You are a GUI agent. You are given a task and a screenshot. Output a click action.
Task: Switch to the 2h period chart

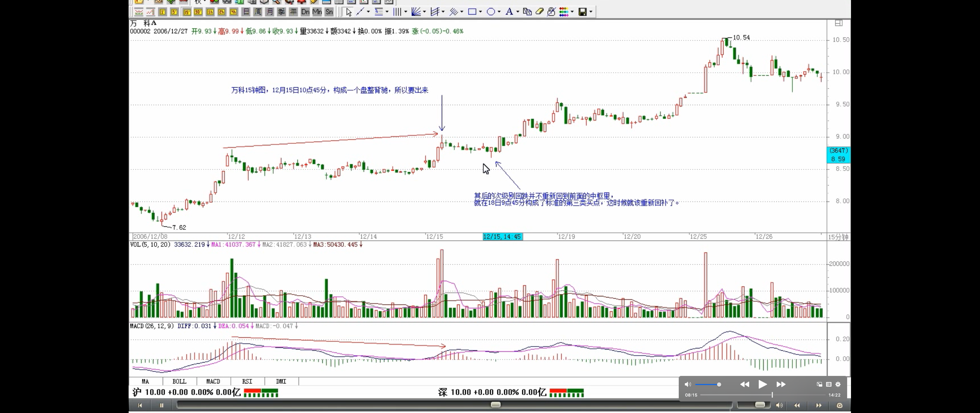coord(222,12)
